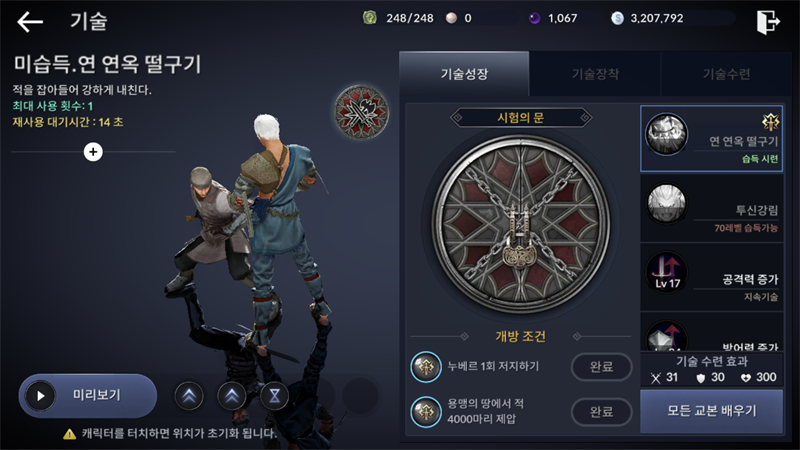Image resolution: width=800 pixels, height=450 pixels.
Task: Tap the silver coin currency icon
Action: pyautogui.click(x=617, y=18)
